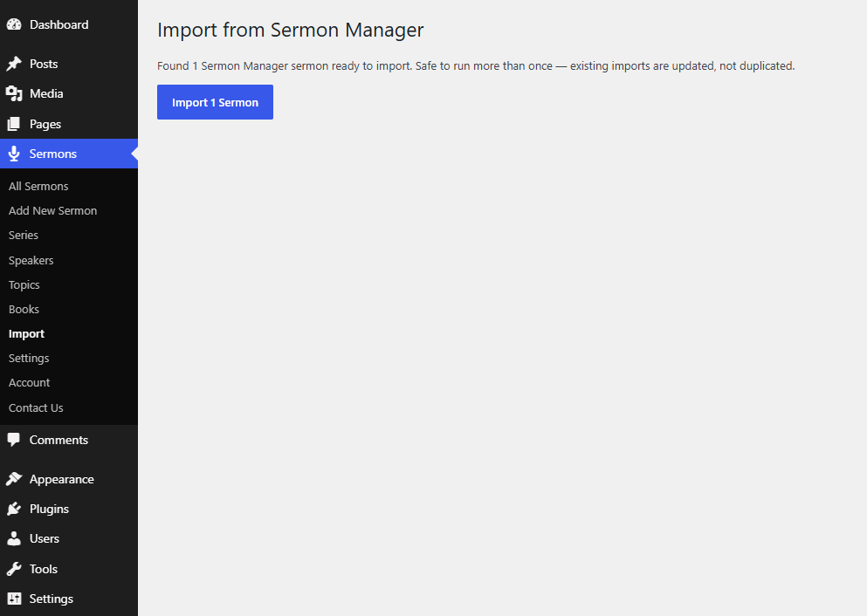The height and width of the screenshot is (616, 867).
Task: Open the Comments menu label
Action: click(58, 440)
